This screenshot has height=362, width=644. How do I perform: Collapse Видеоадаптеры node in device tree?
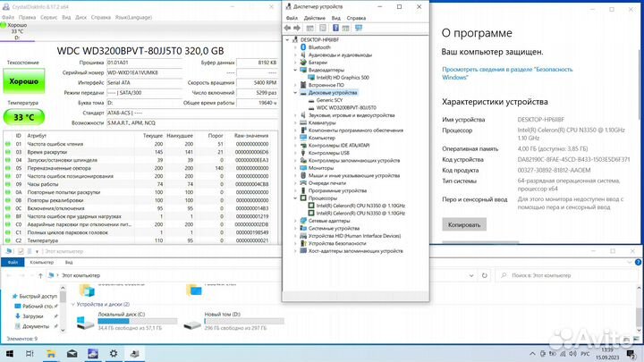tap(295, 70)
